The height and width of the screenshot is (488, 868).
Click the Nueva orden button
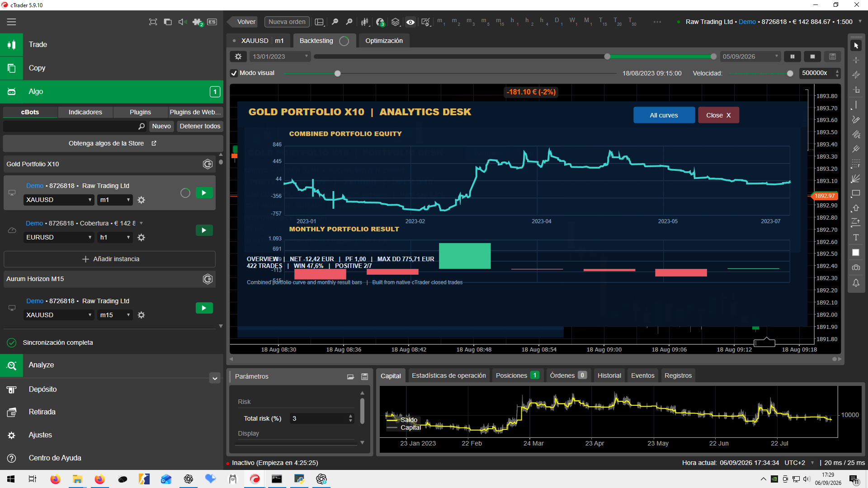point(287,22)
